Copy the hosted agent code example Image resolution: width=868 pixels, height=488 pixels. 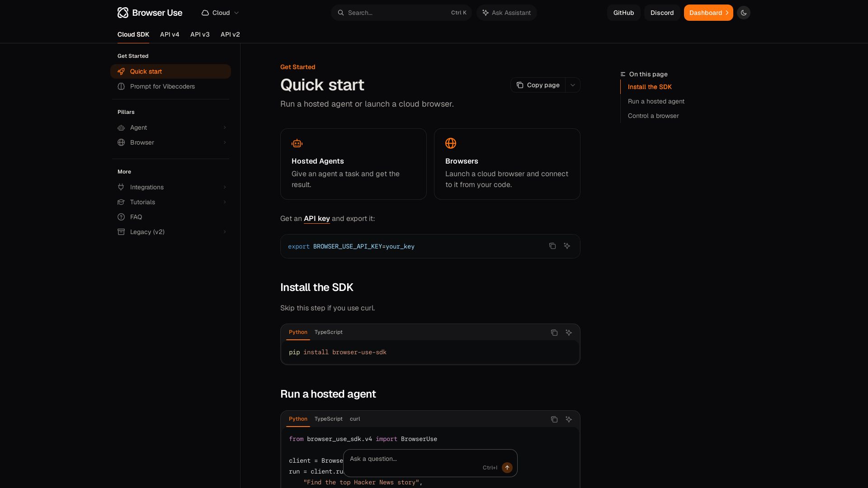554,419
